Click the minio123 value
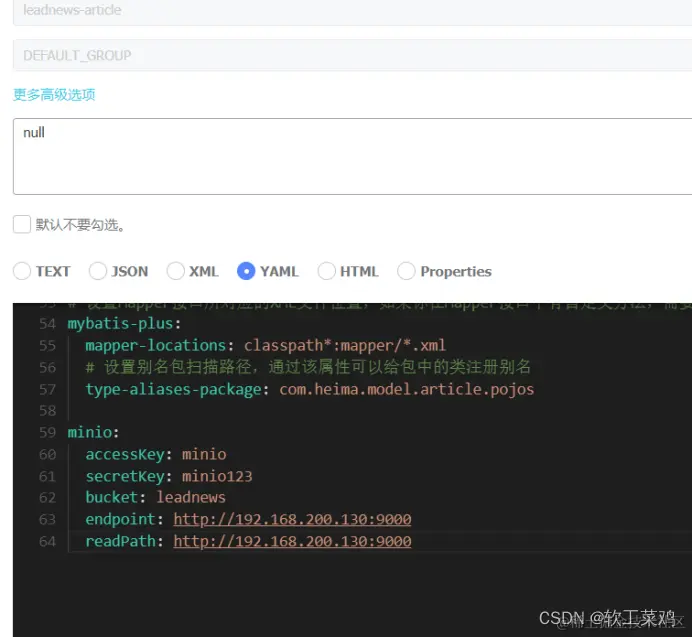The image size is (692, 637). [x=217, y=476]
